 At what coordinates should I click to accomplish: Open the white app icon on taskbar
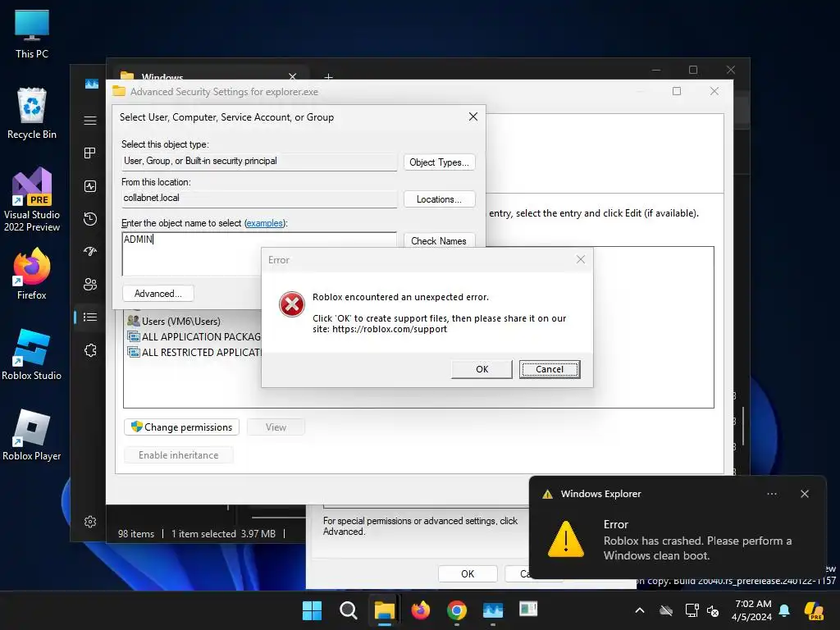528,609
